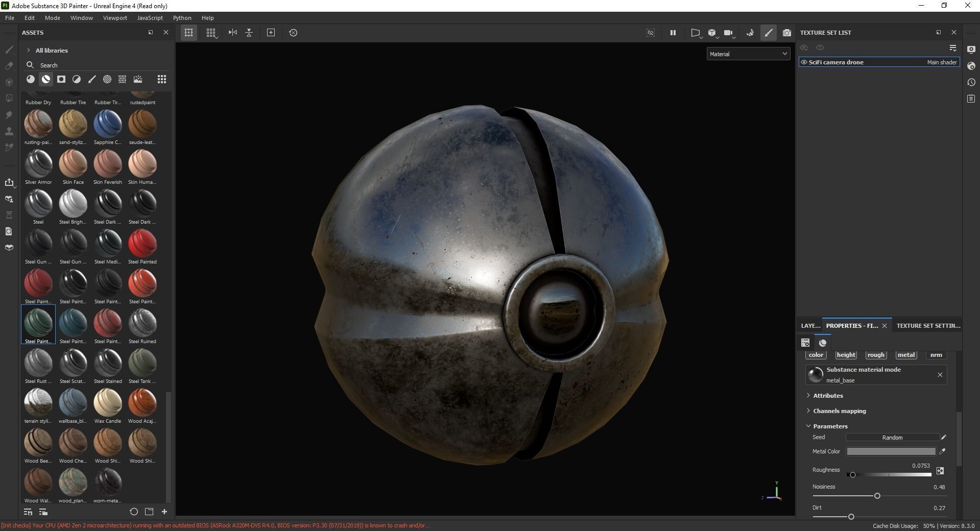The image size is (980, 531).
Task: Filter assets by Smart masks
Action: pyautogui.click(x=61, y=79)
